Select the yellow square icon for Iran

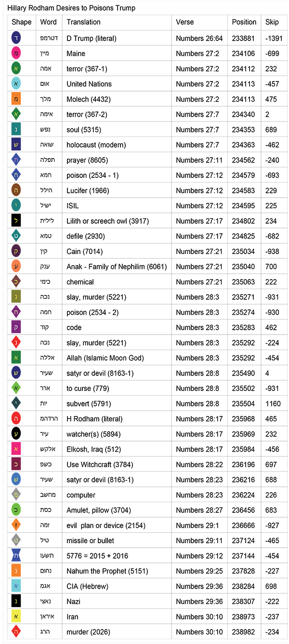pyautogui.click(x=16, y=617)
